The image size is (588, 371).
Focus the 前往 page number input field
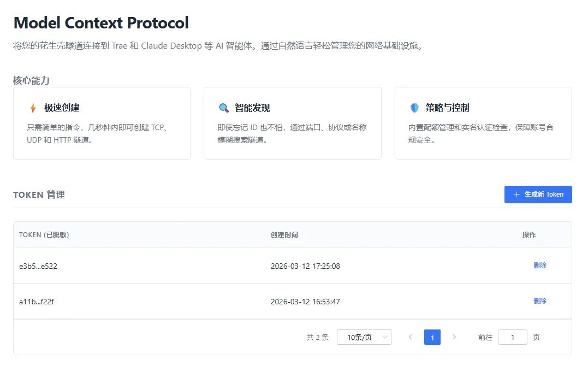tap(512, 337)
